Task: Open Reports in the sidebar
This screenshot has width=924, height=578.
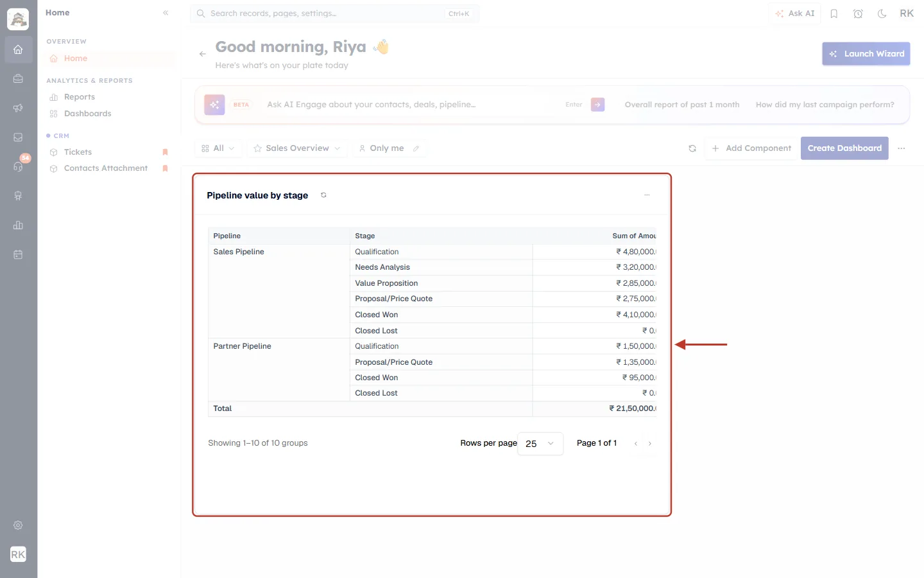Action: pos(80,97)
